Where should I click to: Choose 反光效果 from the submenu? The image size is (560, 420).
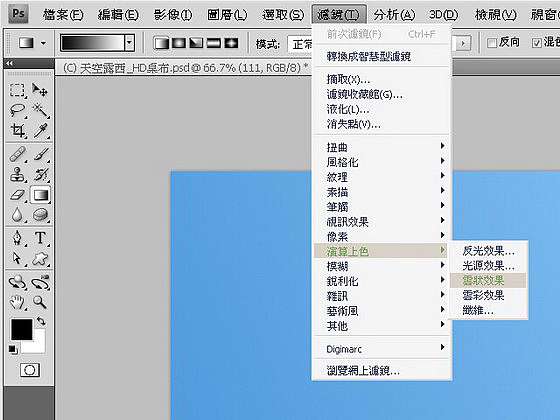tap(488, 251)
